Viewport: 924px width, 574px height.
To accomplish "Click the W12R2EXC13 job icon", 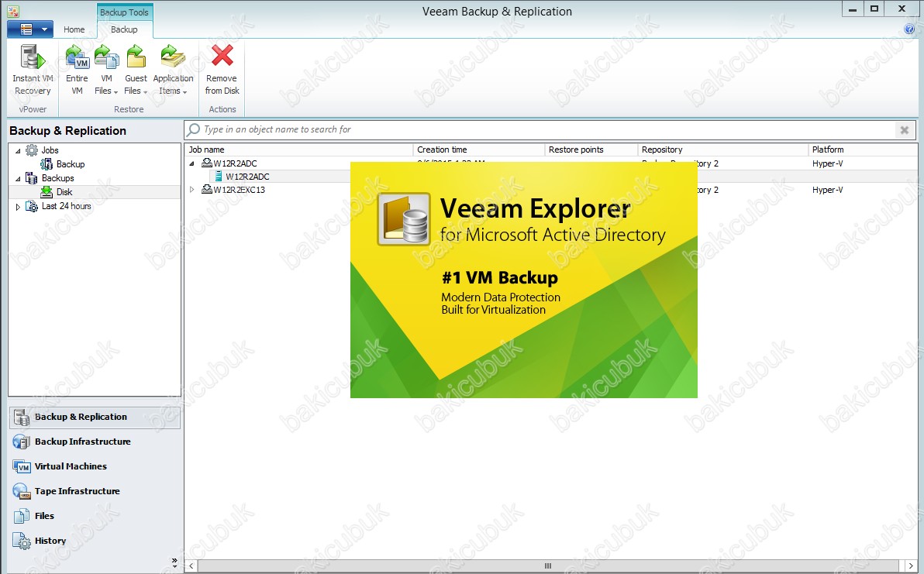I will 207,190.
